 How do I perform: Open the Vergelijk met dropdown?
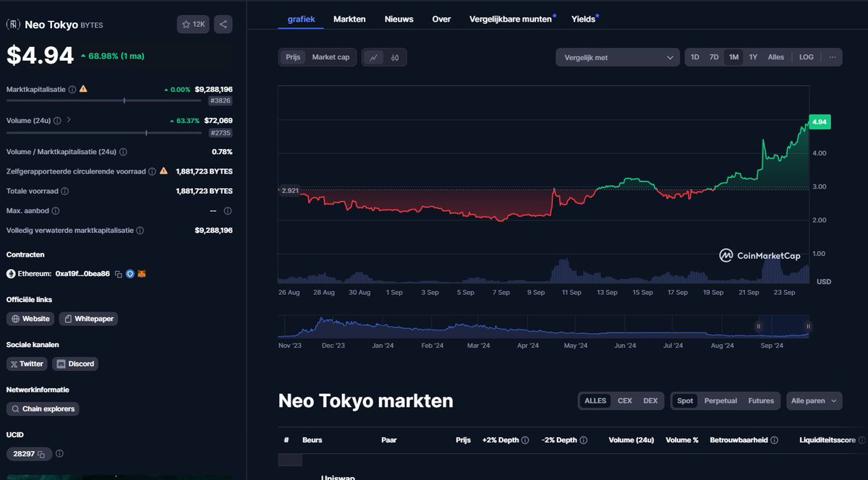pos(617,56)
